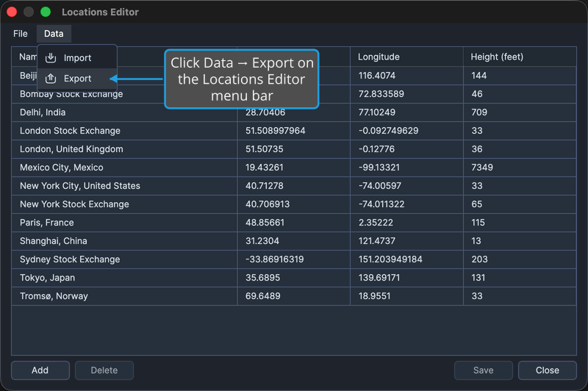
Task: Click longitude value 72.833589
Action: point(381,94)
